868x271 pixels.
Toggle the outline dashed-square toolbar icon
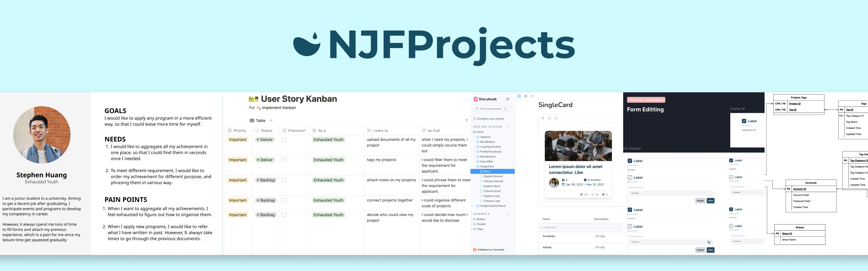[532, 96]
